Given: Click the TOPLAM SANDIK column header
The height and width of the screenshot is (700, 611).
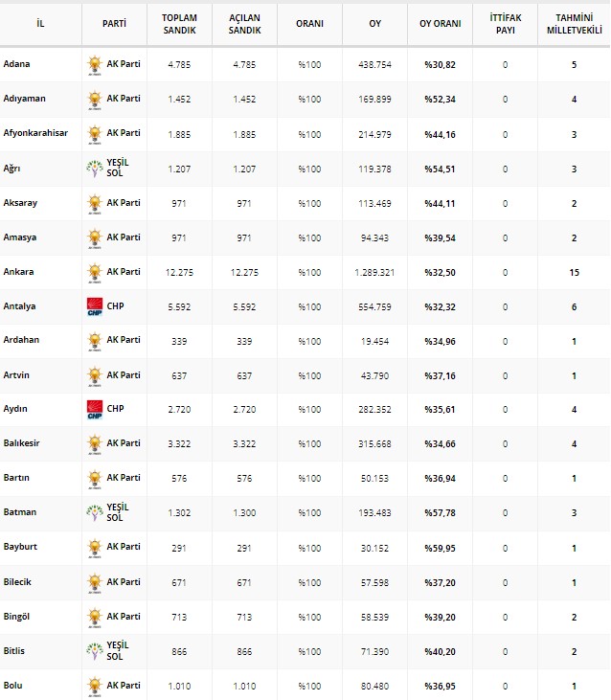Looking at the screenshot, I should (179, 22).
